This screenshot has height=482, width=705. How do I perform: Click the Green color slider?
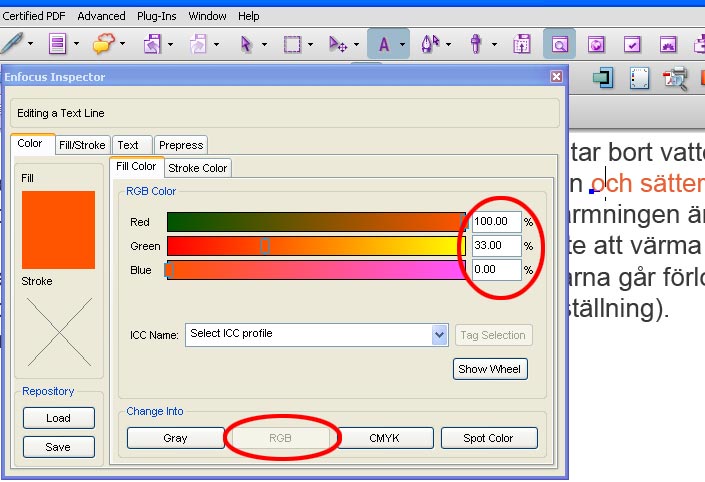tap(315, 246)
